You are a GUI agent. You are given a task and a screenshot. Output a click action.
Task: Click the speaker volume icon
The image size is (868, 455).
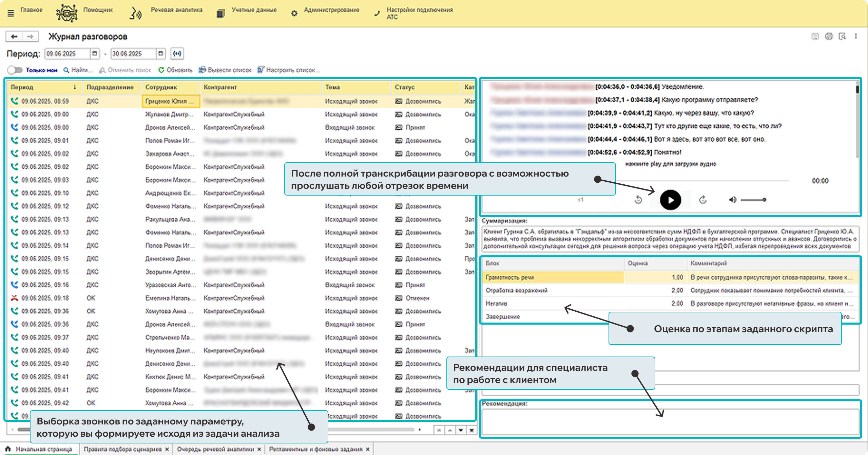pyautogui.click(x=732, y=200)
